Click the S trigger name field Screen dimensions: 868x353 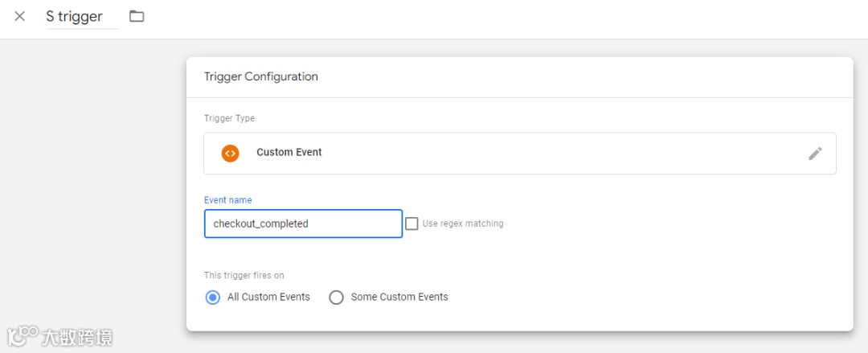pyautogui.click(x=81, y=17)
